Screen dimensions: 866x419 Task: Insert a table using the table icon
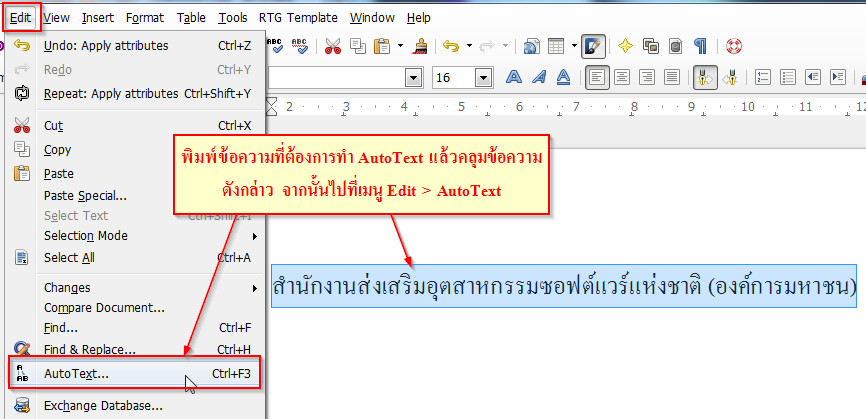(x=556, y=46)
